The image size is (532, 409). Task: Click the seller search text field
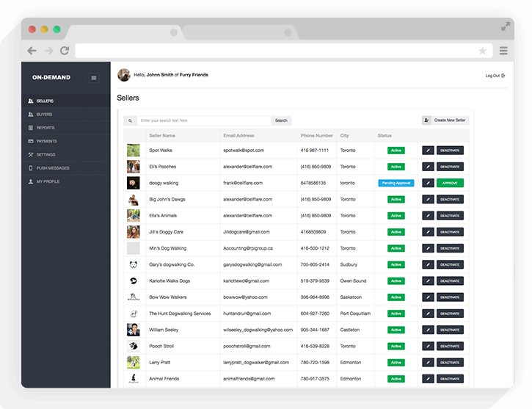point(203,120)
